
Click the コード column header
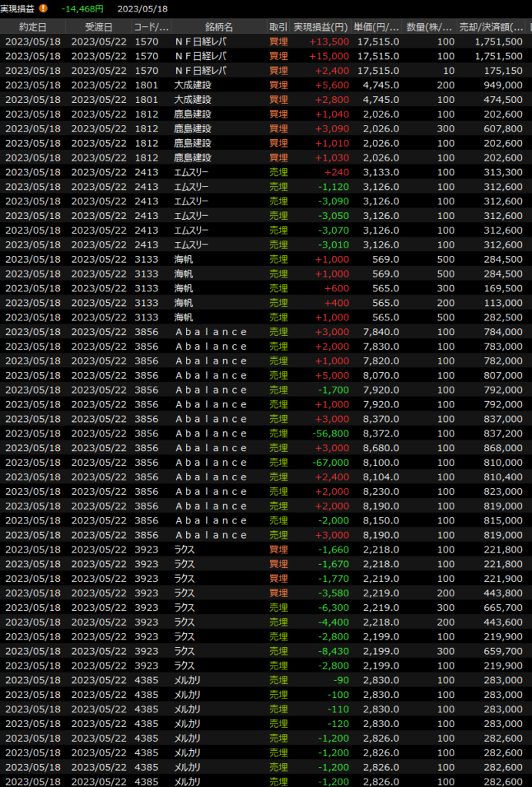(x=151, y=27)
